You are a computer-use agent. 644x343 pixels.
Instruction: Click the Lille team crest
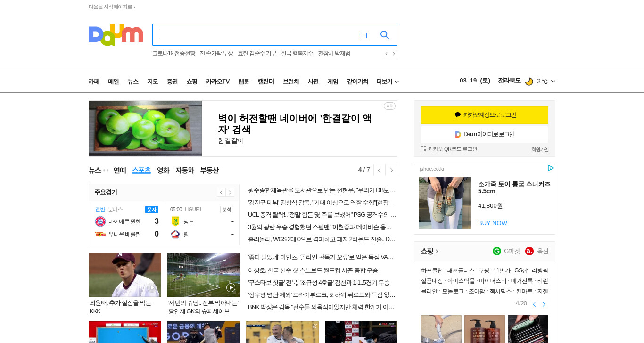[x=175, y=234]
